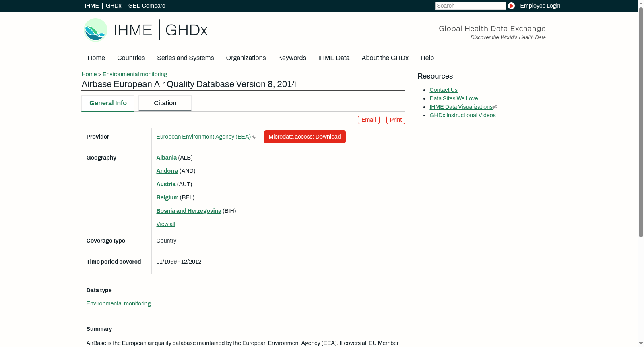
Task: Click the scrollbar up arrow
Action: point(641,3)
